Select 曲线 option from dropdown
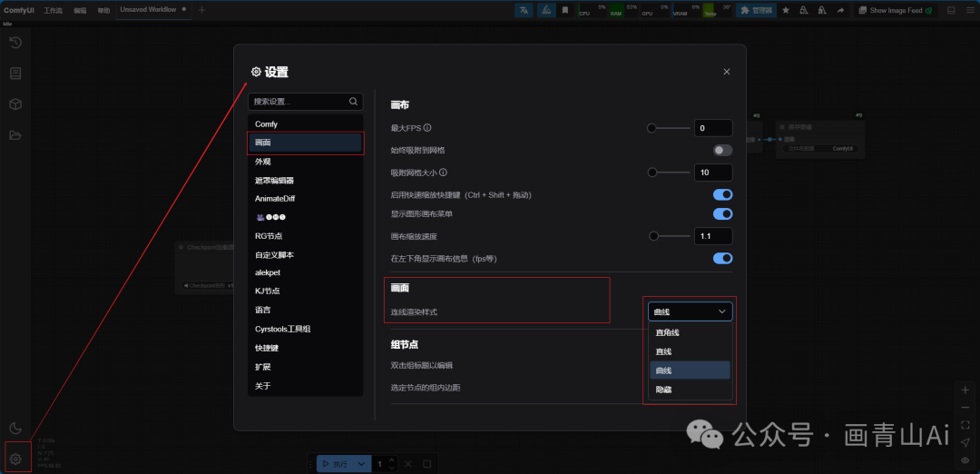 (690, 370)
